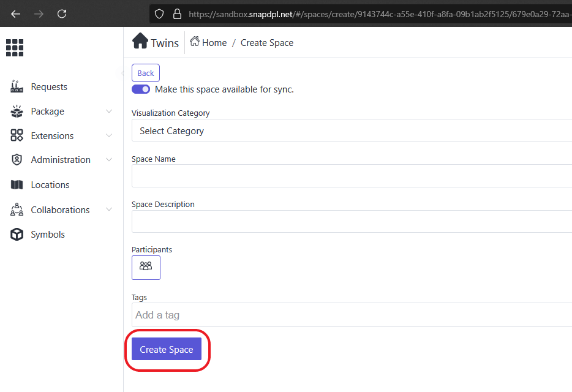Expand the Collaborations menu chevron
Image resolution: width=572 pixels, height=392 pixels.
coord(109,209)
